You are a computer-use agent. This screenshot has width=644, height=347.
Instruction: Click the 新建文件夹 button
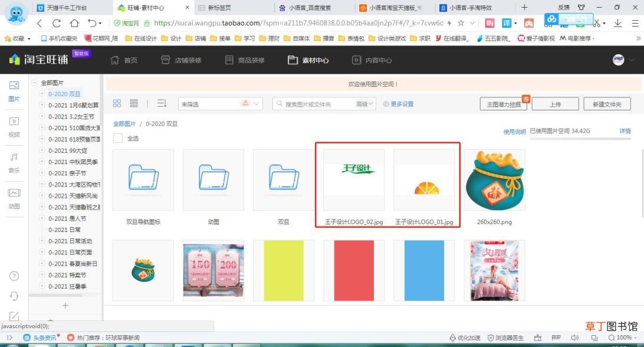607,104
